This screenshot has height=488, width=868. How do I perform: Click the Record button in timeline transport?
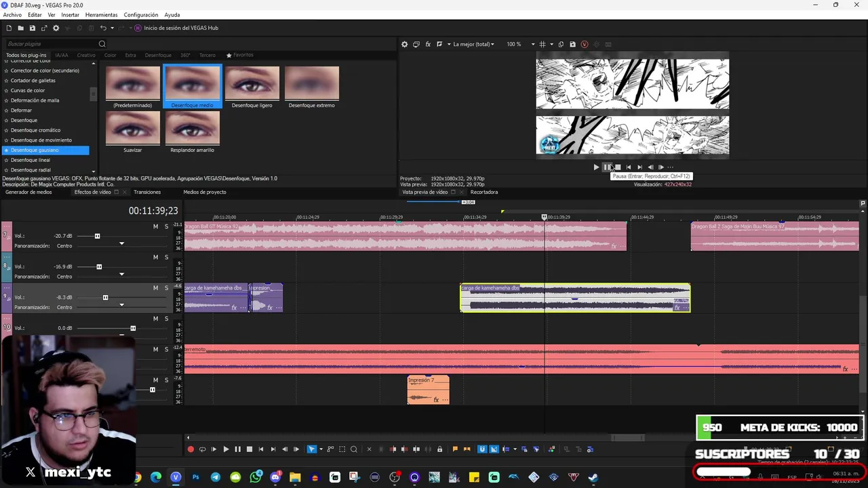click(191, 449)
